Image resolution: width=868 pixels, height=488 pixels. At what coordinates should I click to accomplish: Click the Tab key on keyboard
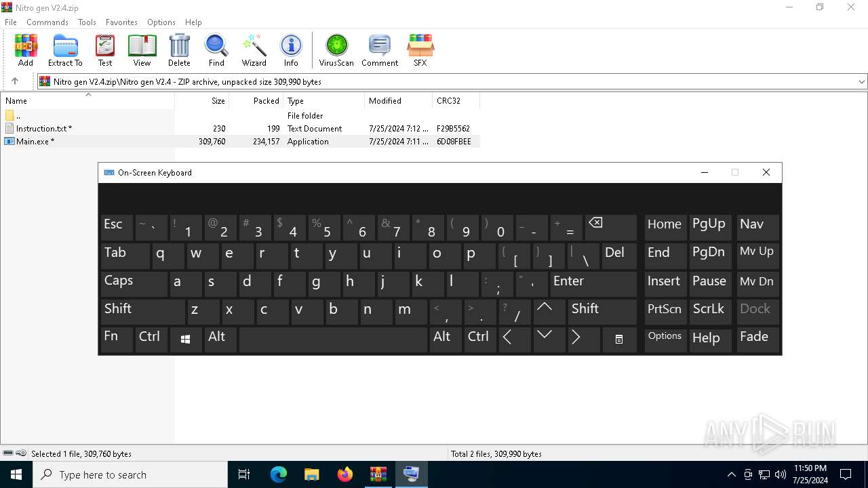[x=125, y=255]
